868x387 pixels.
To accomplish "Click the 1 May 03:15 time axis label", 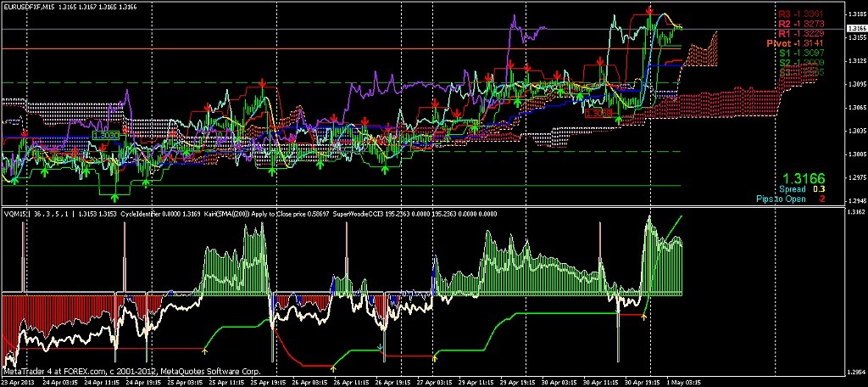I will click(682, 382).
